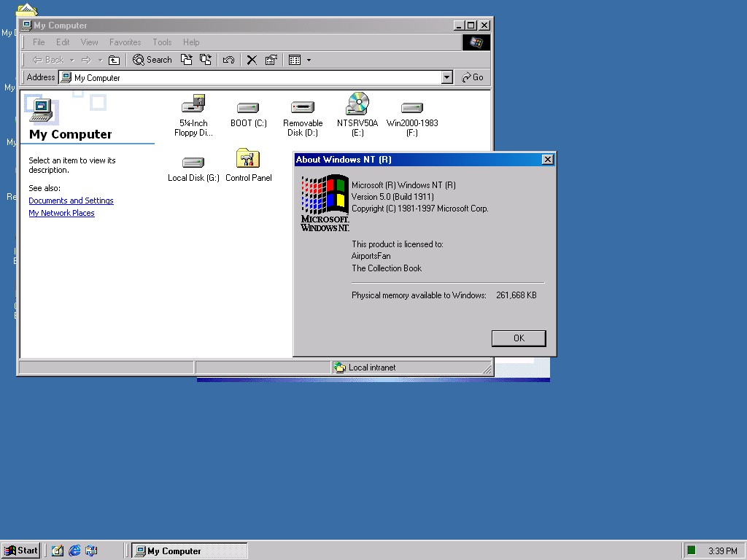
Task: Click the Up one level folder icon
Action: point(114,60)
